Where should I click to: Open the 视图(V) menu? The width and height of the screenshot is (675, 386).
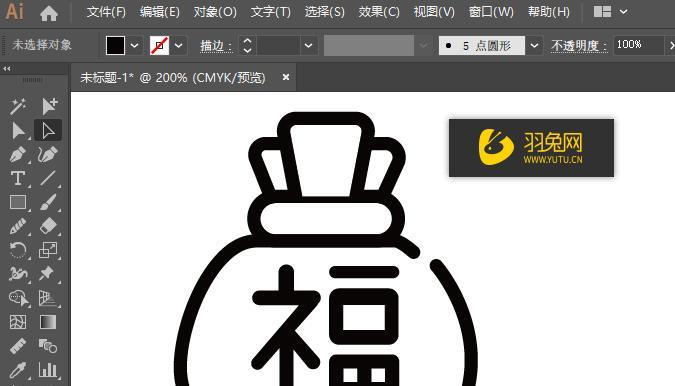[434, 12]
